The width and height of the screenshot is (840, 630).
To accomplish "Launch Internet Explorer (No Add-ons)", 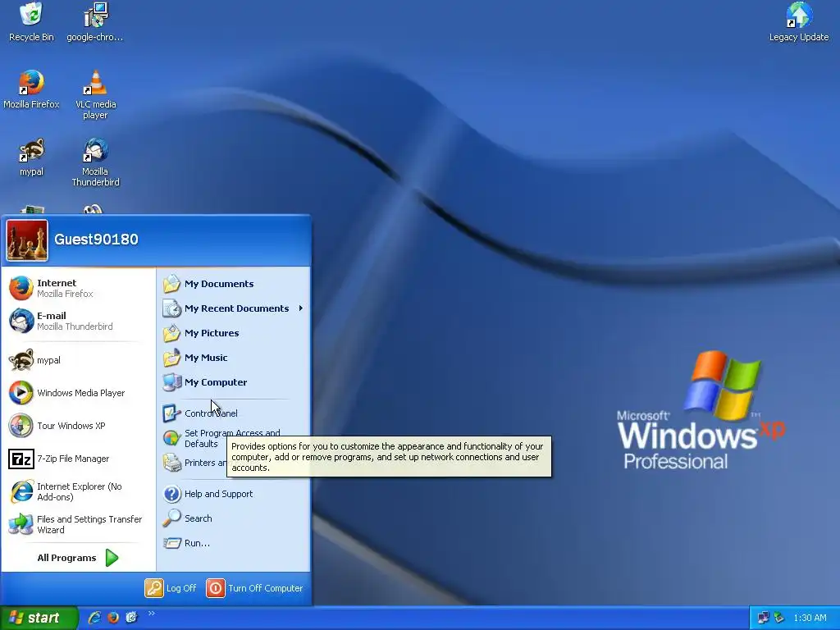I will coord(78,491).
